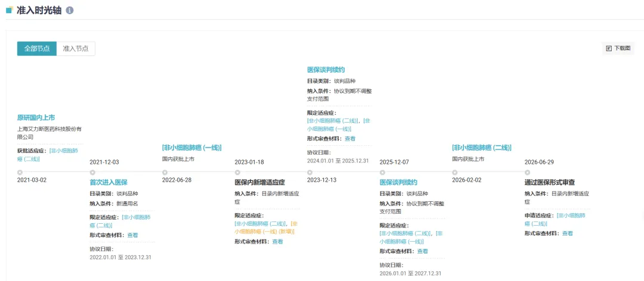
Task: Click 查看 link under 医保内新增适应症
Action: tap(278, 242)
